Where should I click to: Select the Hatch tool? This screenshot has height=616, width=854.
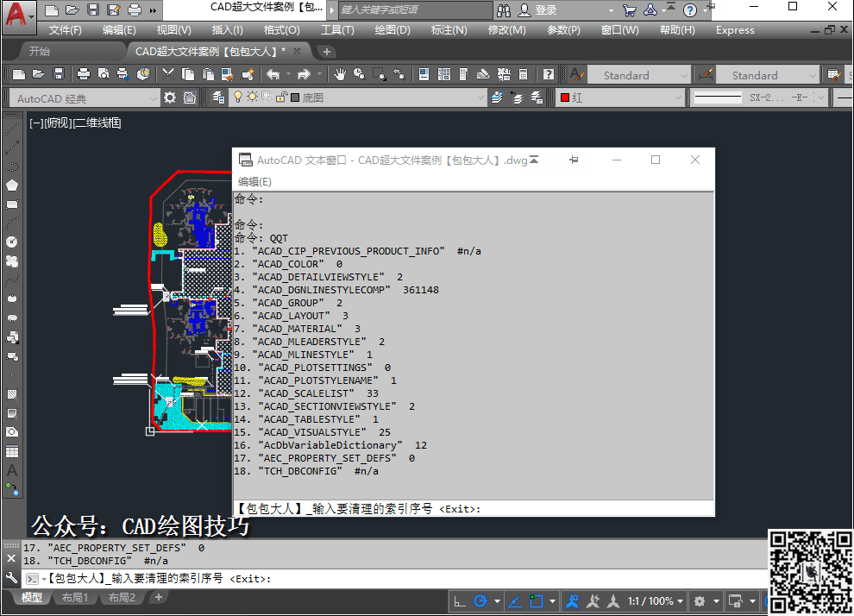[12, 393]
